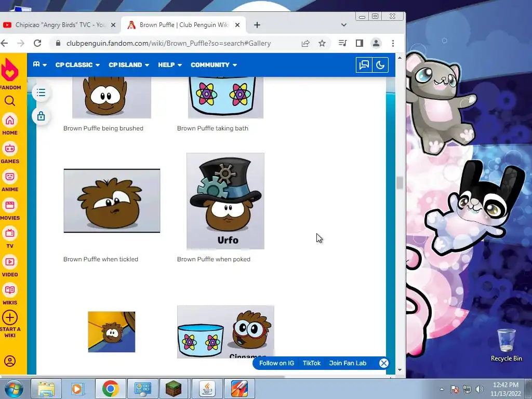
Task: Show hidden system tray icons
Action: pyautogui.click(x=442, y=389)
